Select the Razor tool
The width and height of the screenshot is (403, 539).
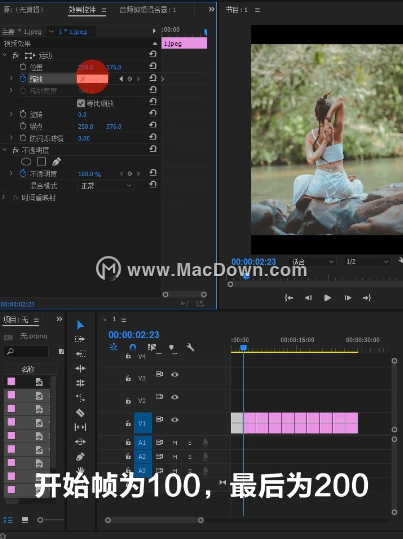pyautogui.click(x=80, y=412)
